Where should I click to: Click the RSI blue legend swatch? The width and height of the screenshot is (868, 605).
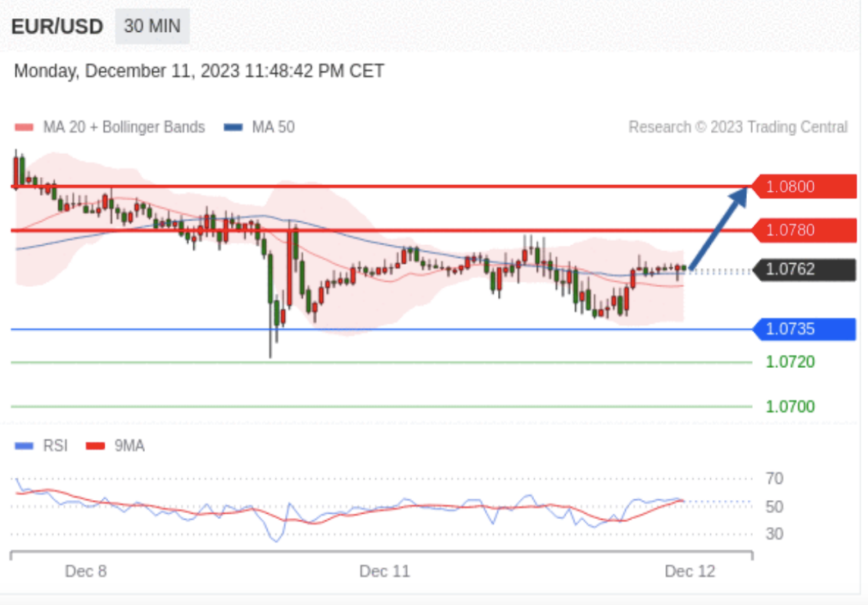click(x=24, y=446)
